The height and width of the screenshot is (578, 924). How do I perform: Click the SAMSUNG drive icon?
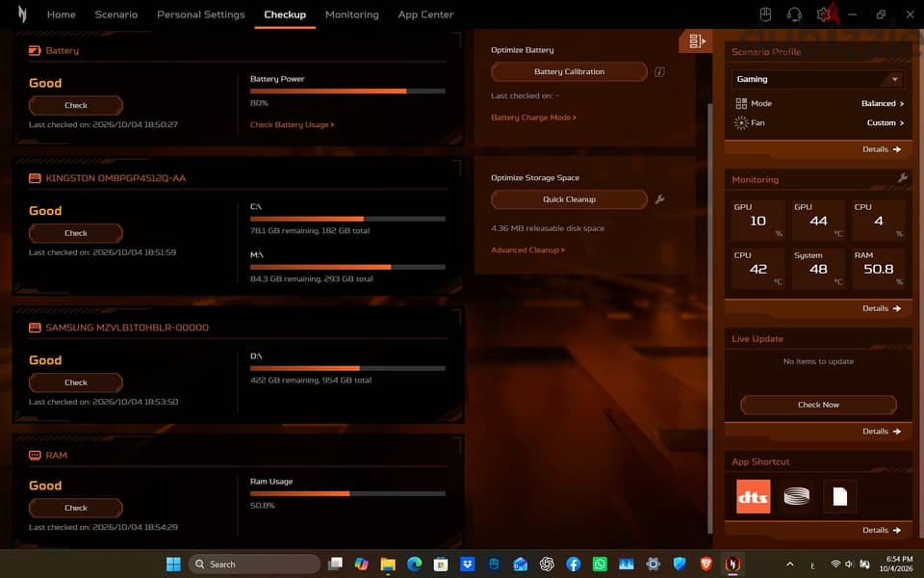point(35,328)
